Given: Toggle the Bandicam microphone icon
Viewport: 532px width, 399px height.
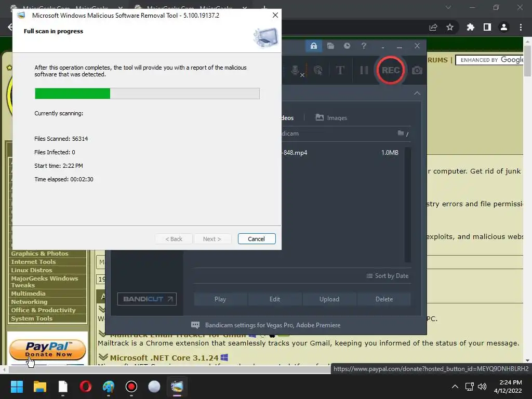Looking at the screenshot, I should (296, 70).
